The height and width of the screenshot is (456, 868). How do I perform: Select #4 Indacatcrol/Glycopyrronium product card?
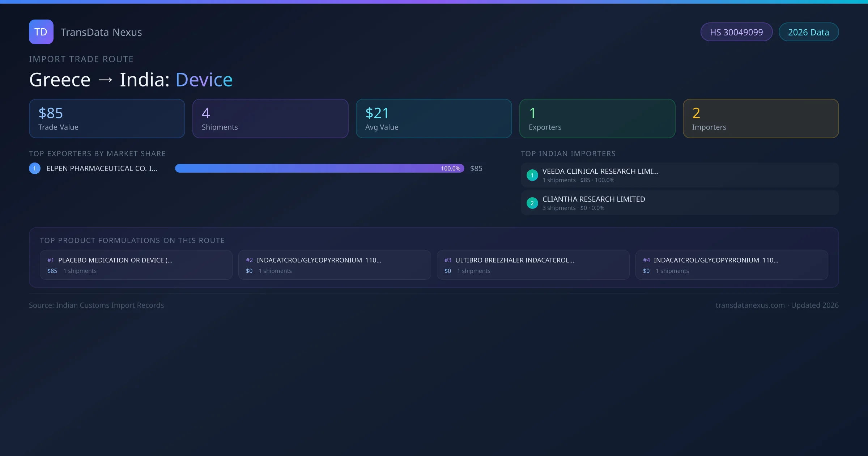pos(732,265)
